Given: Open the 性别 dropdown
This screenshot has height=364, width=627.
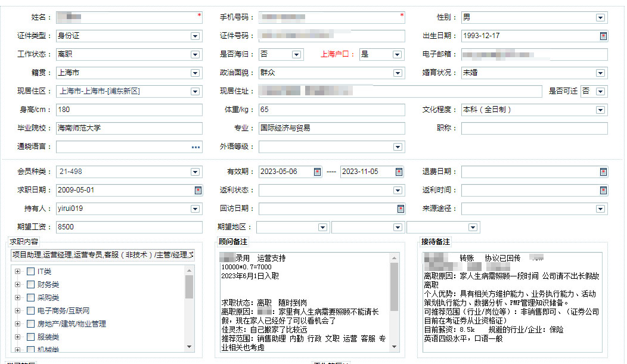Looking at the screenshot, I should tap(600, 18).
